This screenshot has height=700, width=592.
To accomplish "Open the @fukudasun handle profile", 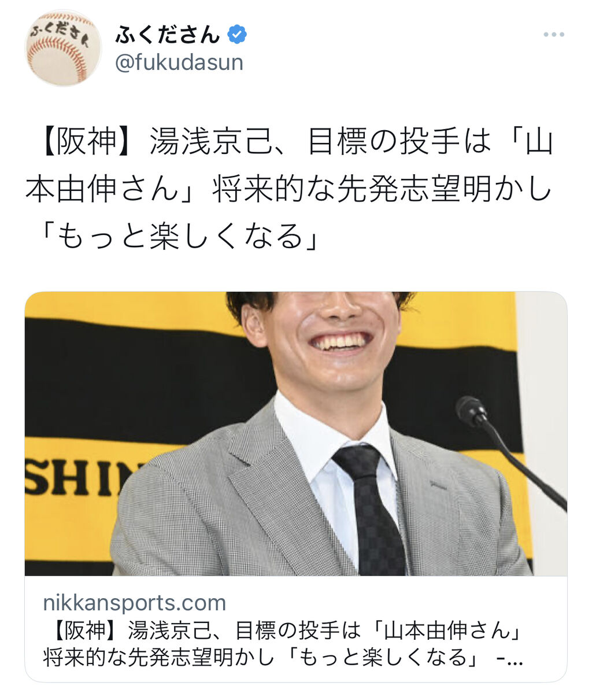I will (179, 62).
